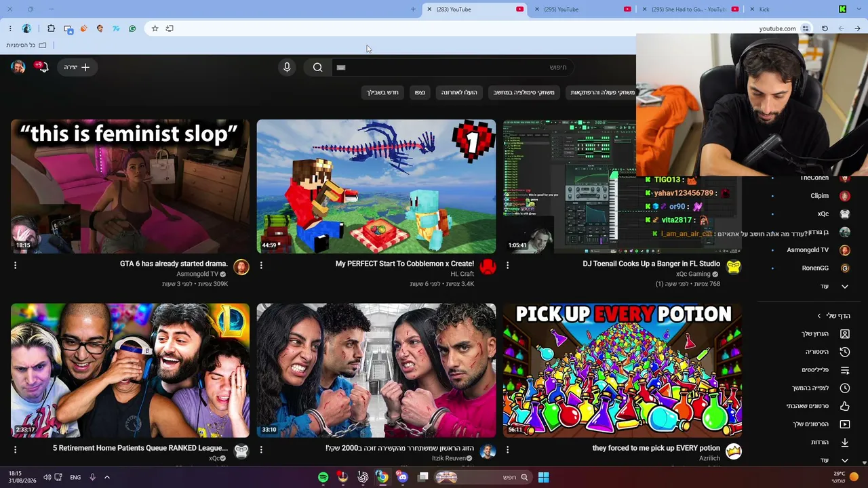The image size is (868, 488).
Task: Show hidden system tray icons
Action: point(106,477)
